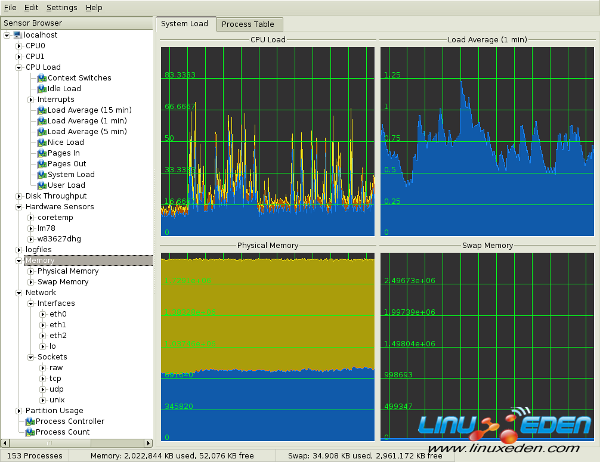Expand the Interrupts node
600x462 pixels.
pyautogui.click(x=31, y=100)
